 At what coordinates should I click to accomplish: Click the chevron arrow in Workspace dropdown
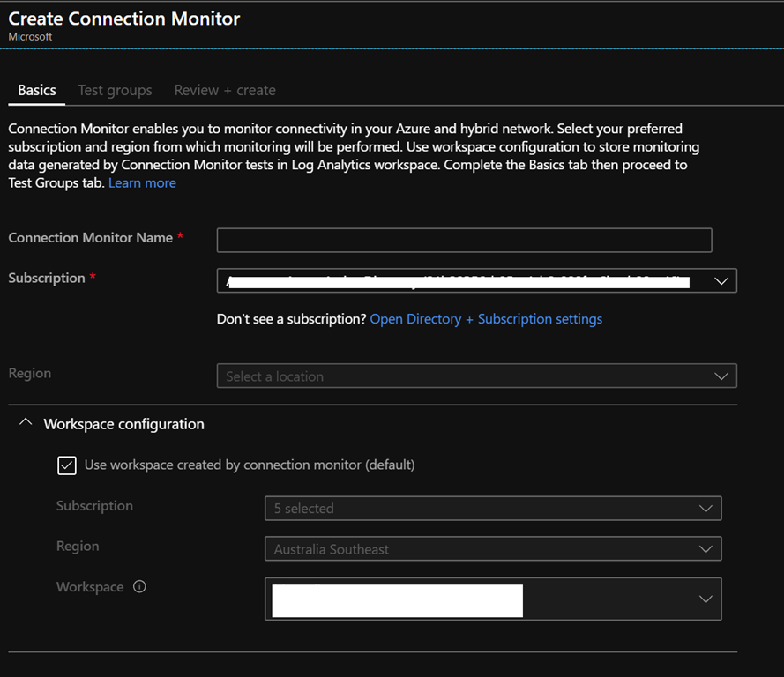706,599
